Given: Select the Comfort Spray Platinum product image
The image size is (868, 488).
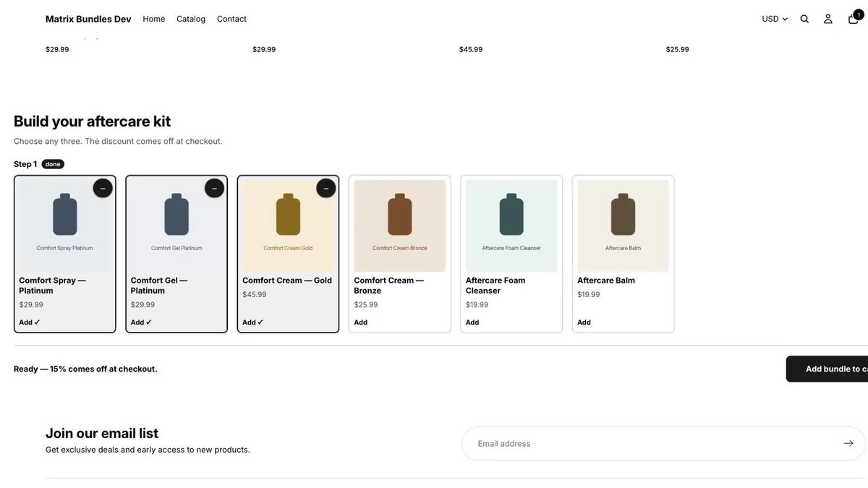Looking at the screenshot, I should coord(65,226).
